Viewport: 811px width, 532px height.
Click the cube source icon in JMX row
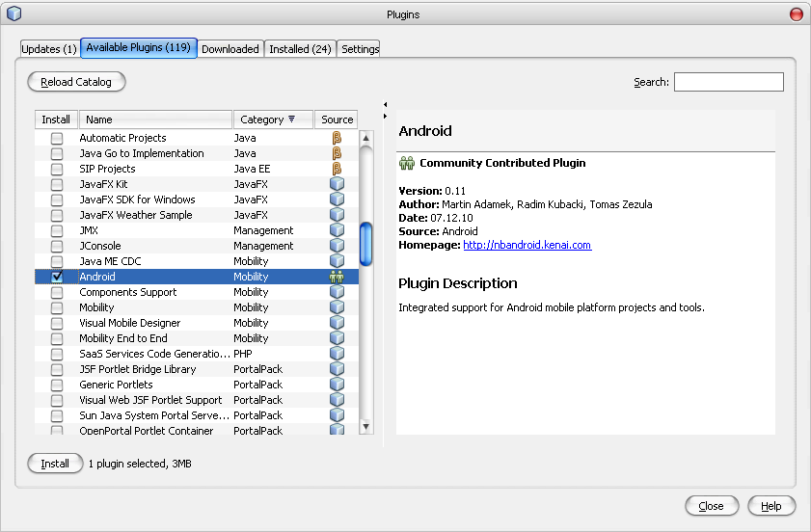[337, 230]
